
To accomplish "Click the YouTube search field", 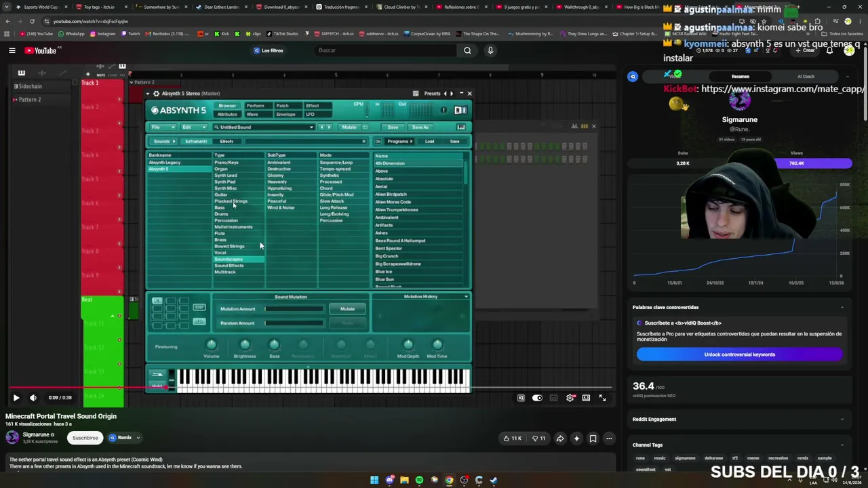I will click(x=387, y=50).
